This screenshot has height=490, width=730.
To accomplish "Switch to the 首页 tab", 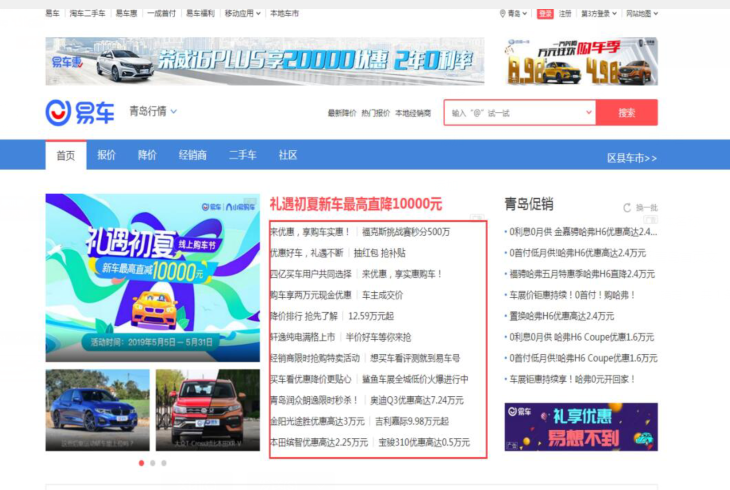I will pos(66,155).
